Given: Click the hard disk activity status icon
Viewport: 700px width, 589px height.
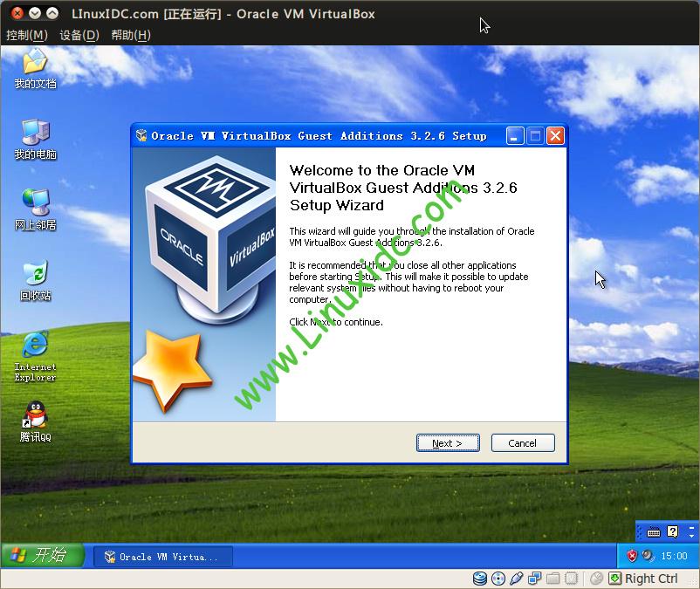Looking at the screenshot, I should [x=480, y=579].
